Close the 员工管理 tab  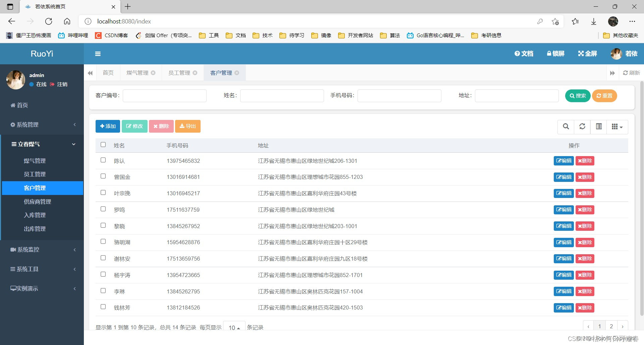coord(195,73)
